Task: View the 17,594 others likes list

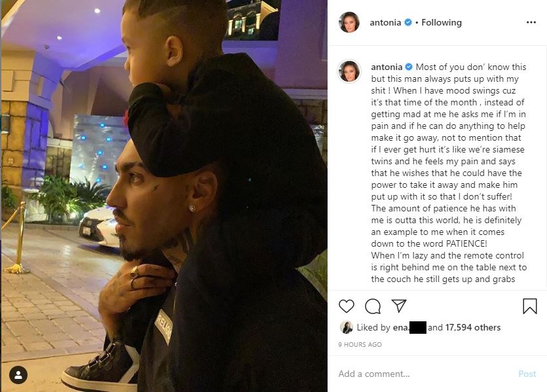Action: [473, 327]
